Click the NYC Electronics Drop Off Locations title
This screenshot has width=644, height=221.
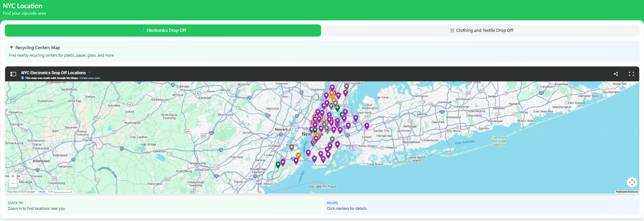[54, 73]
